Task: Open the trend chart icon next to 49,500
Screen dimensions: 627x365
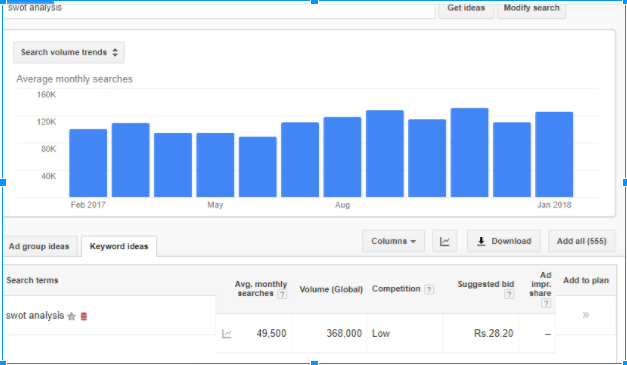Action: (x=226, y=333)
